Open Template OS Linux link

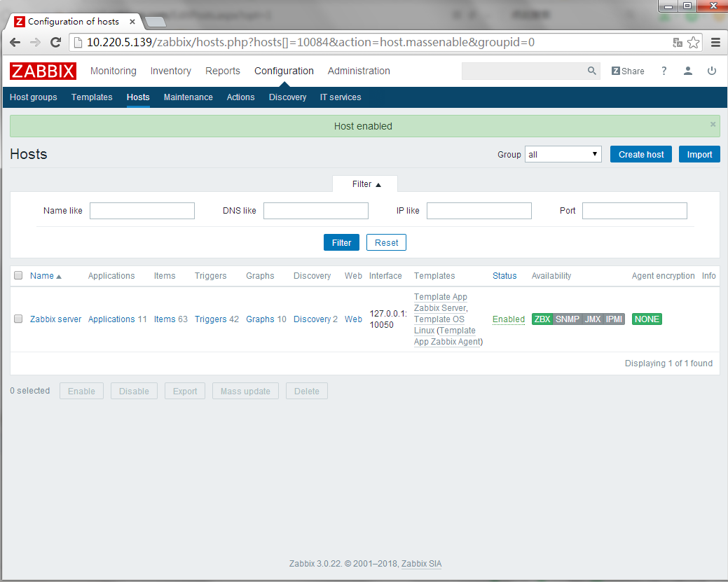tap(439, 325)
